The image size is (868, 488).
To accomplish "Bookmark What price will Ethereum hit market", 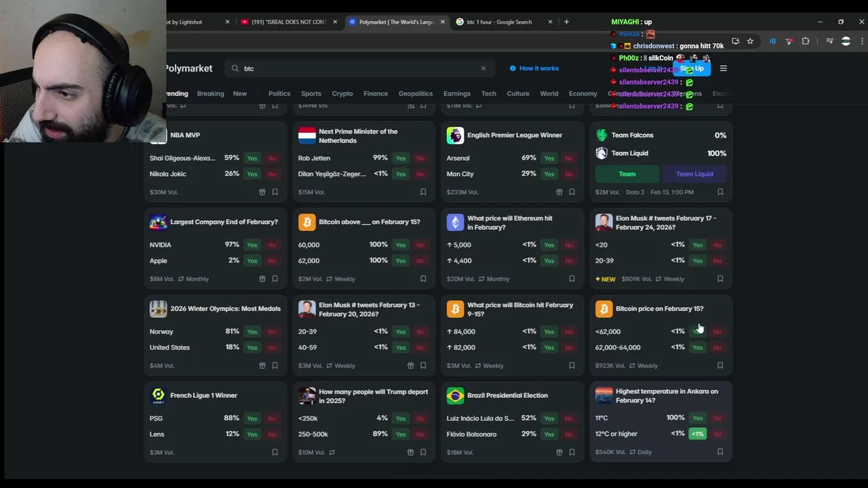I will pos(572,279).
